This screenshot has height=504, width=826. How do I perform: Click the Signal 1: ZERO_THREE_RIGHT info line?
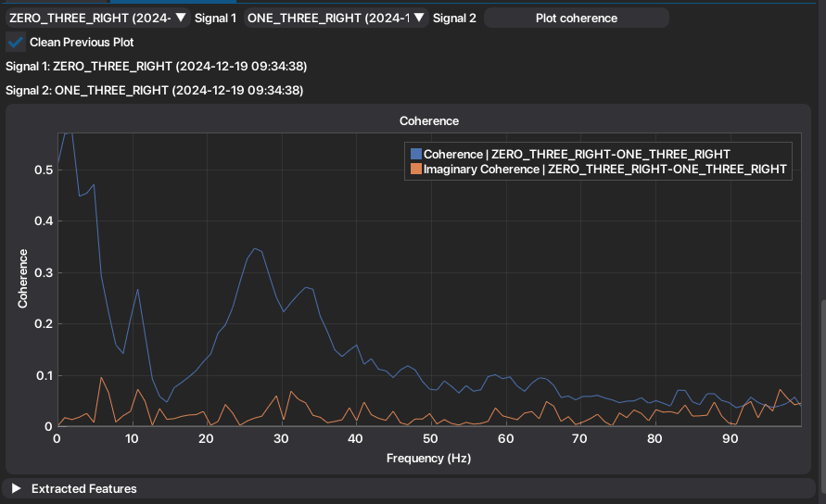click(x=157, y=67)
